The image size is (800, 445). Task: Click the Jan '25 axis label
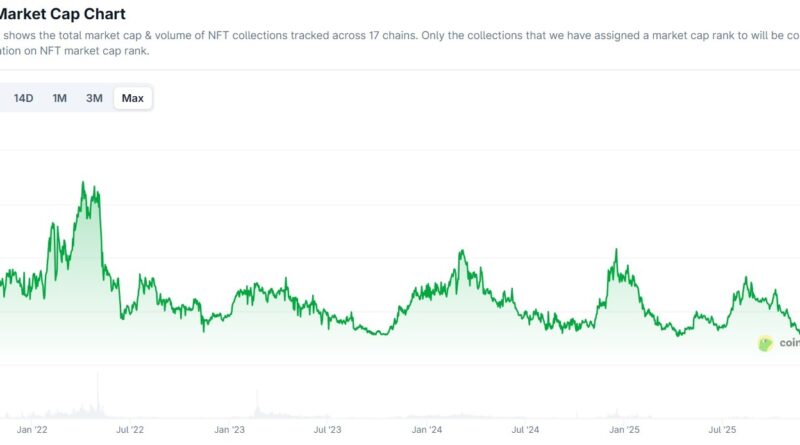[625, 430]
